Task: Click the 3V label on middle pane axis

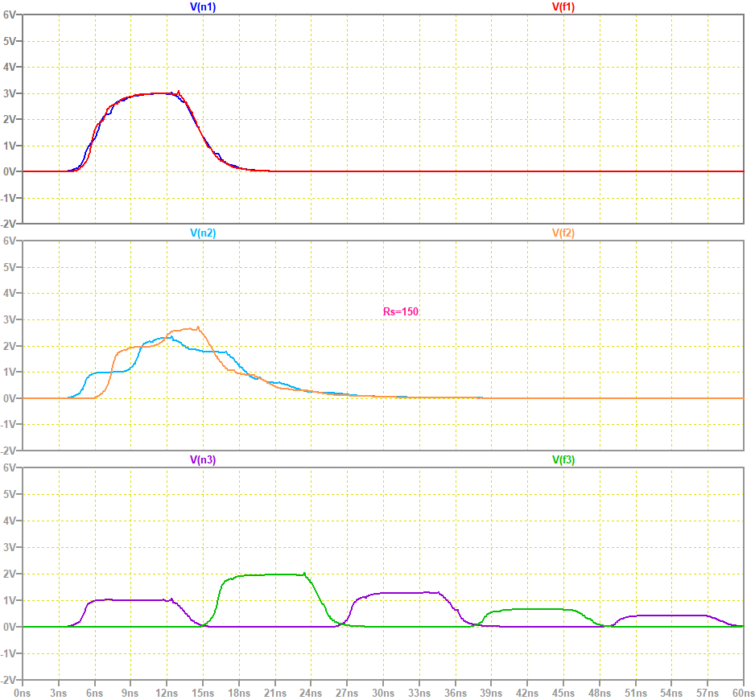Action: pyautogui.click(x=11, y=320)
